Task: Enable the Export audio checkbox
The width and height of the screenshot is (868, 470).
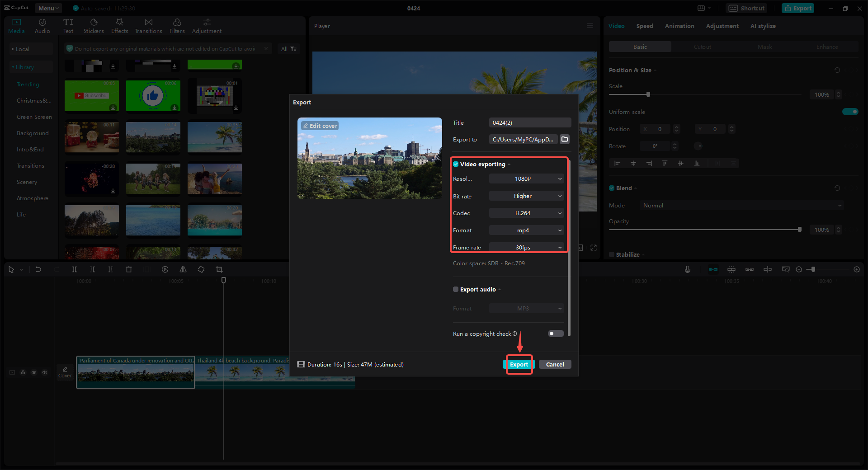Action: click(455, 289)
